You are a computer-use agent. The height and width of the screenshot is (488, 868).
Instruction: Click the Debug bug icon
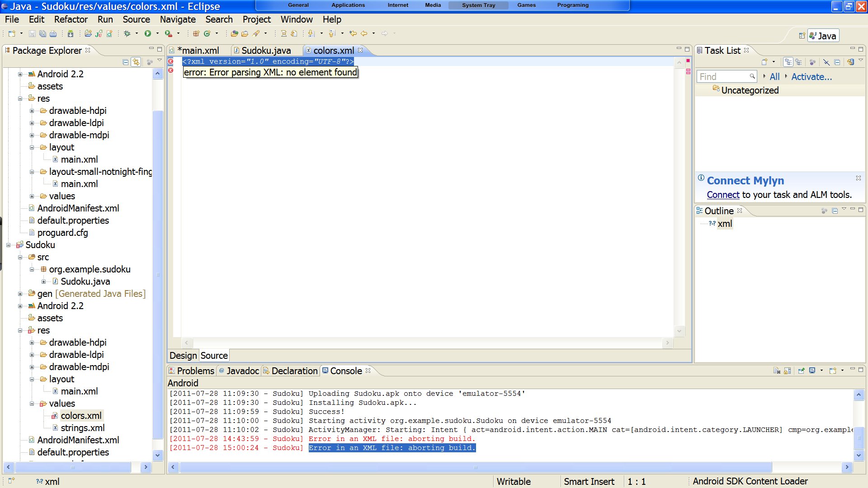click(x=127, y=33)
